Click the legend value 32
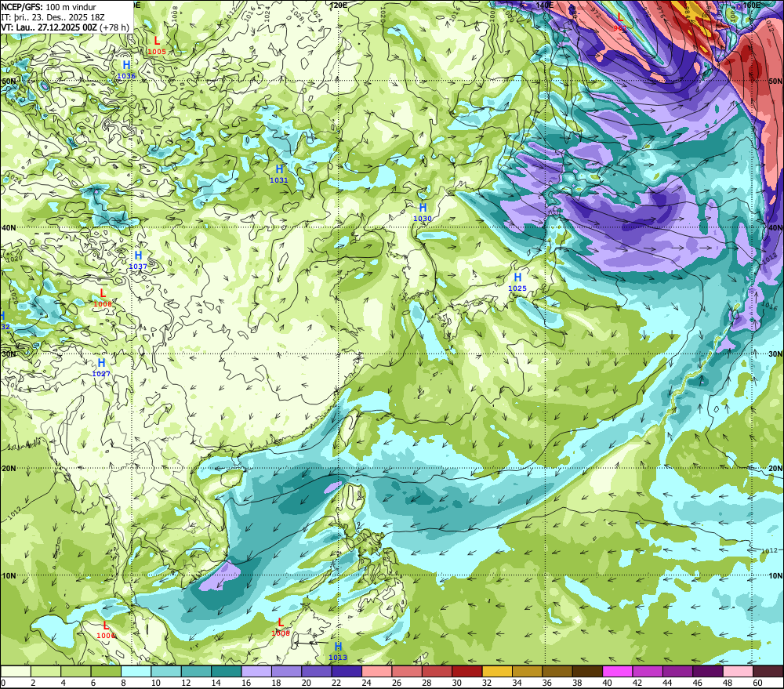Viewport: 784px width, 689px height. [x=487, y=683]
